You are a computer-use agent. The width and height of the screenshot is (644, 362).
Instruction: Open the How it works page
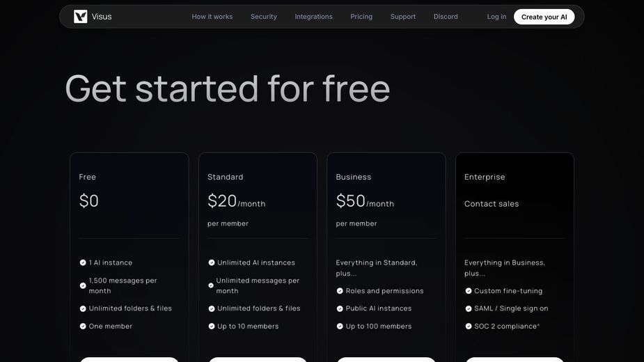coord(212,17)
